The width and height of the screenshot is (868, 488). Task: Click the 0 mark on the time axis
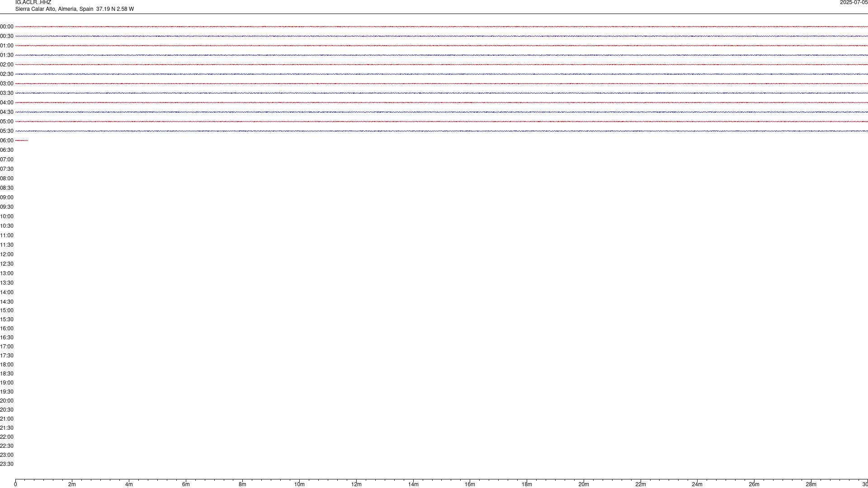pyautogui.click(x=15, y=484)
